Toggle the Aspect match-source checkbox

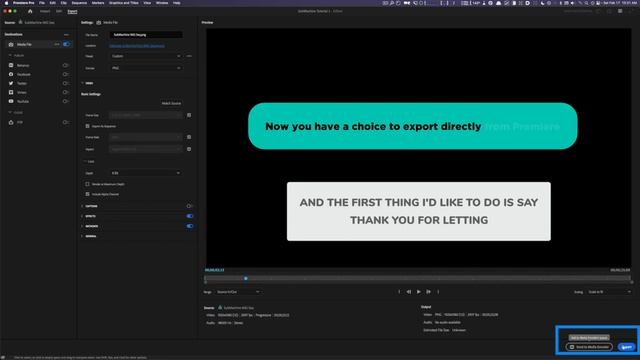189,149
